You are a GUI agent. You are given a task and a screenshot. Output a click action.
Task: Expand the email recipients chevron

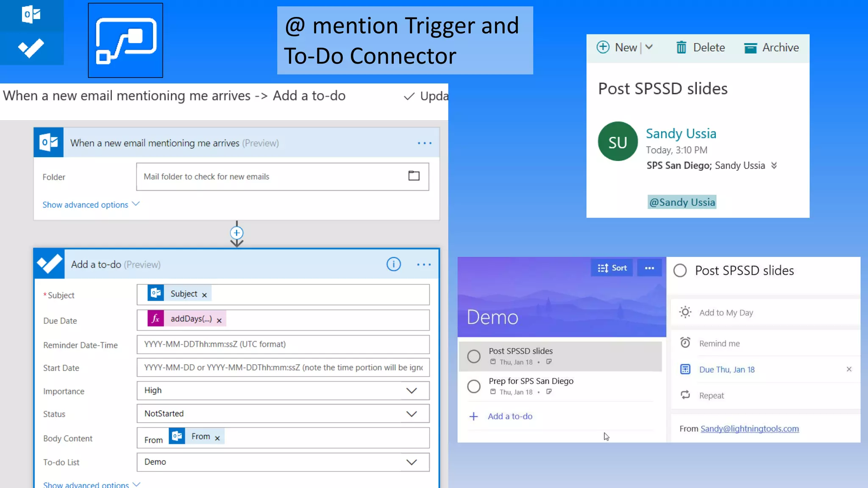pyautogui.click(x=774, y=166)
